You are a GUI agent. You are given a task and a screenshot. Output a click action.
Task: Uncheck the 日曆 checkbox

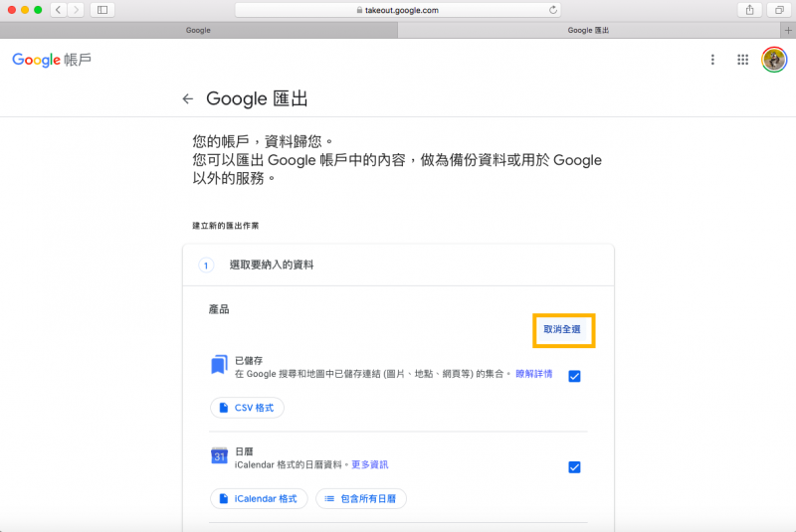pyautogui.click(x=574, y=467)
